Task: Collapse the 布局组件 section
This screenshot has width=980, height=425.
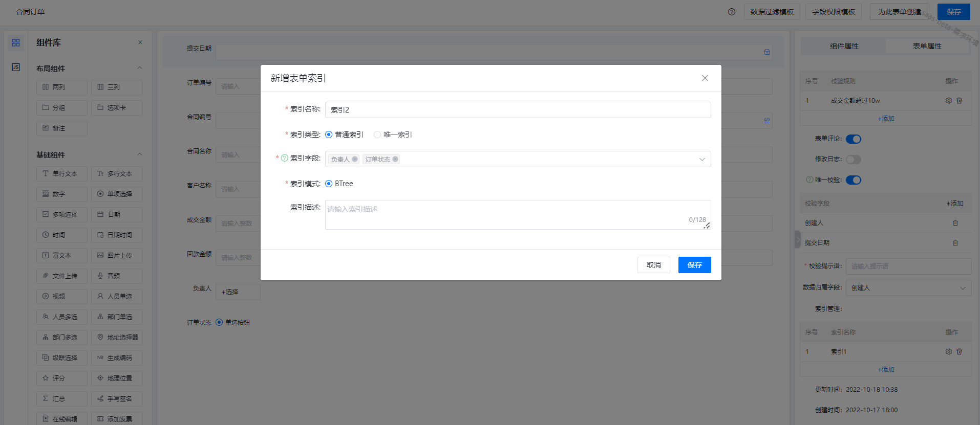Action: pos(140,68)
